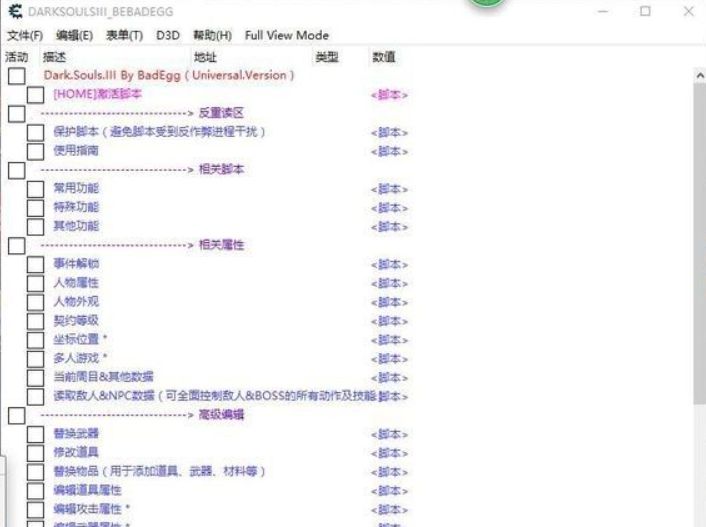This screenshot has width=706, height=527.
Task: Enable the 人物外观 checkbox
Action: [x=35, y=303]
